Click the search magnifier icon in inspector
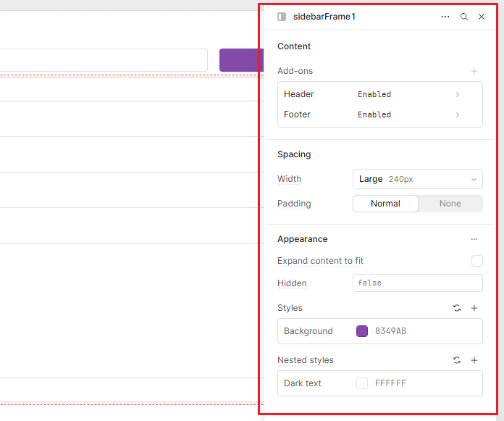 [x=464, y=17]
